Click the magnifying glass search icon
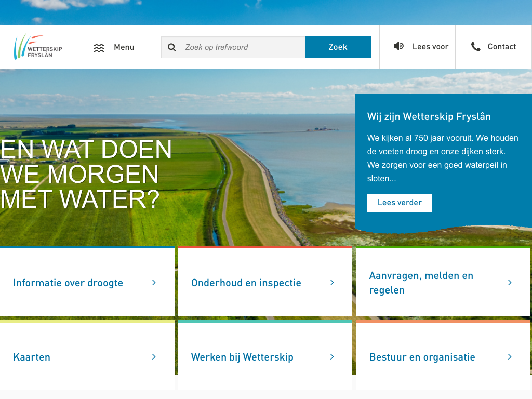The height and width of the screenshot is (399, 532). (172, 47)
